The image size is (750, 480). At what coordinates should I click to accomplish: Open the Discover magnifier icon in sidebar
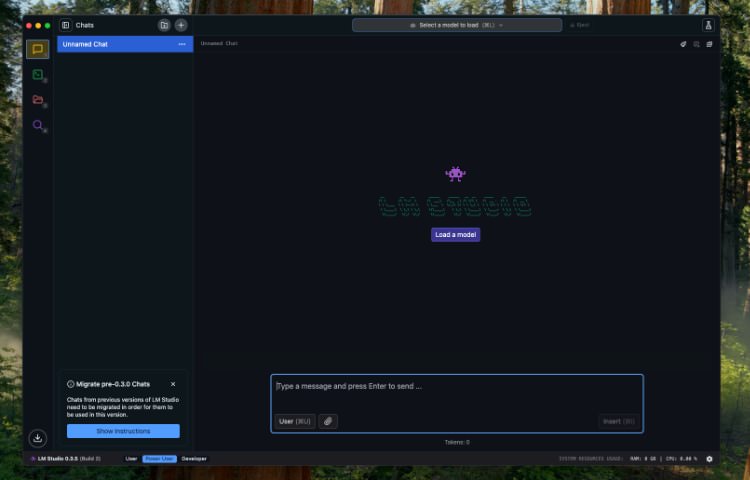click(38, 125)
